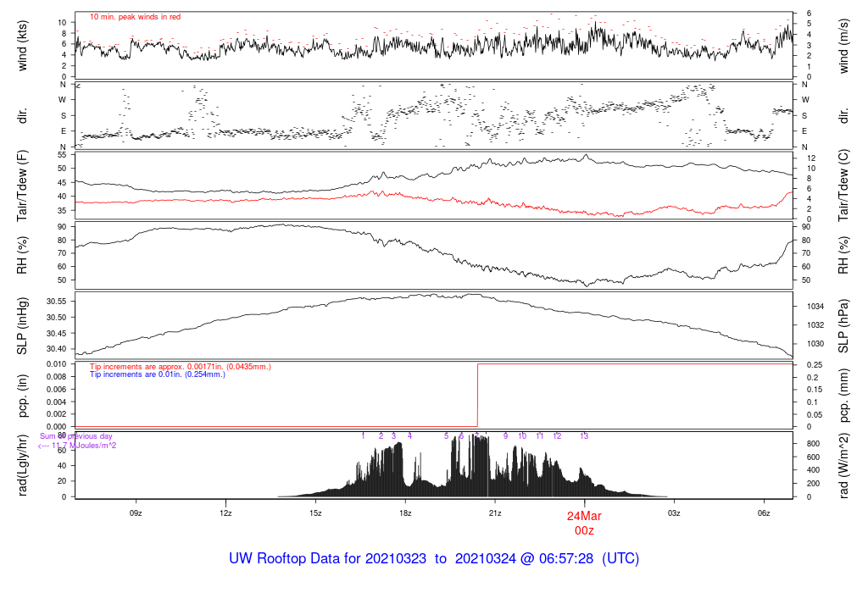
Task: Click the '15z' time axis label
Action: tap(315, 513)
